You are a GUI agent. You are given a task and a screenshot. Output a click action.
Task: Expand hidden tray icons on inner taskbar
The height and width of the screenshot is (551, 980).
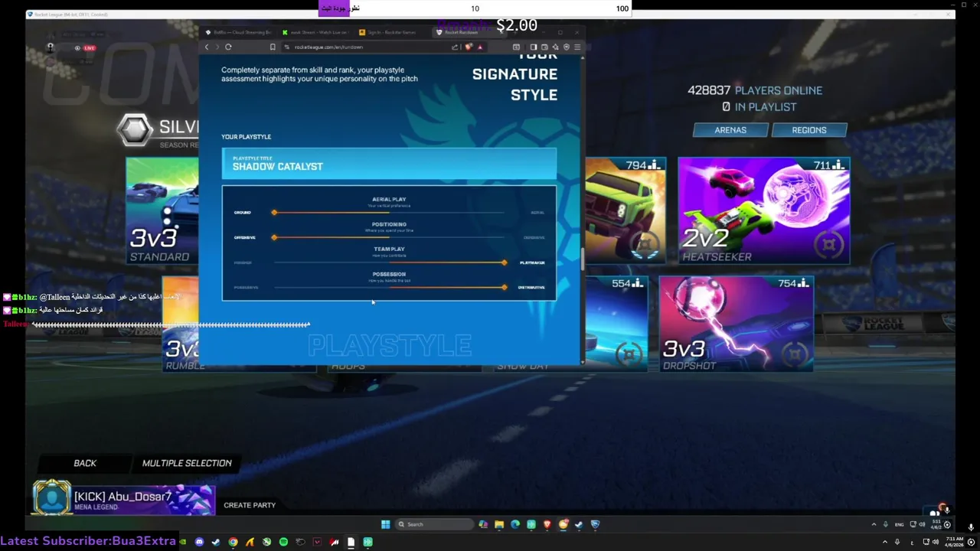[x=874, y=524]
